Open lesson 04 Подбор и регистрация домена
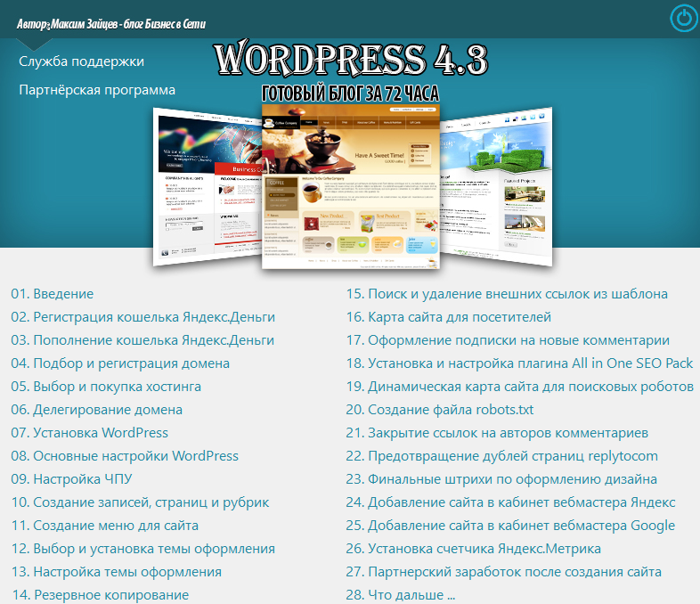The image size is (700, 604). 120,363
